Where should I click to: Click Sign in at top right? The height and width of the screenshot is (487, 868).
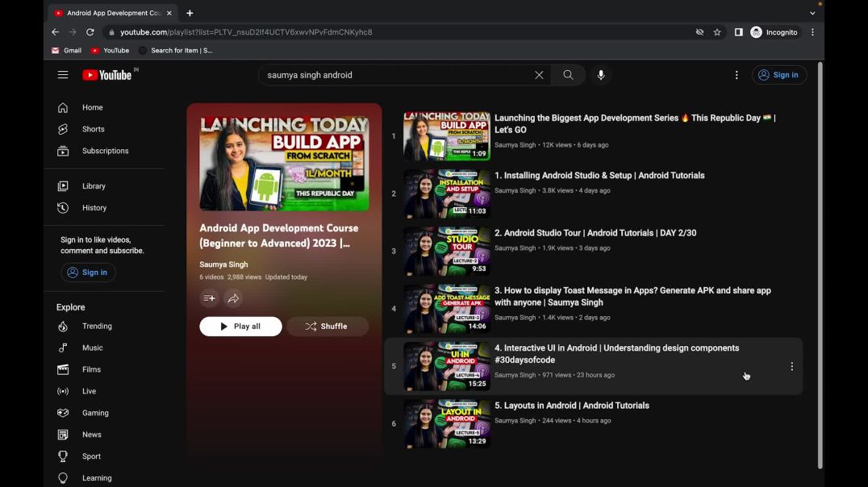pyautogui.click(x=779, y=75)
